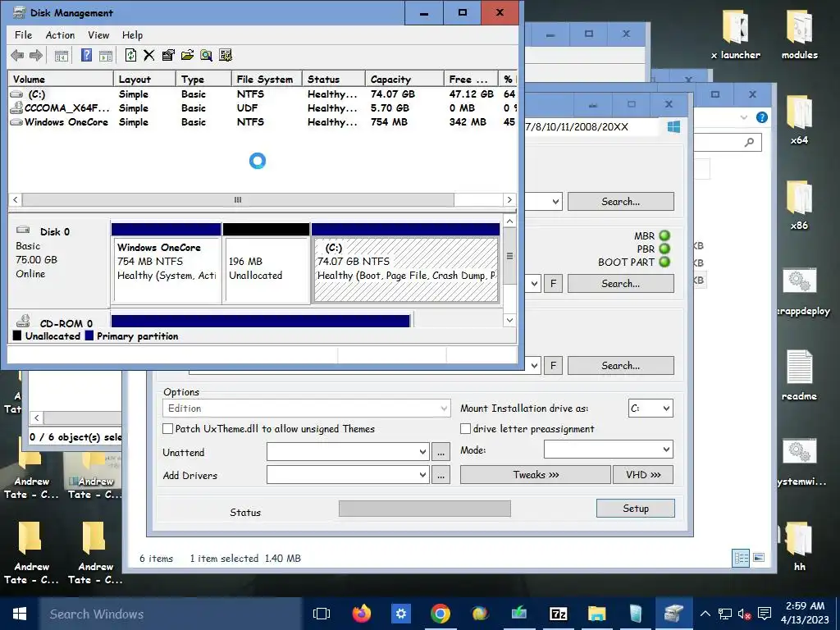Click the volume list horizontal scrollbar thumb

pyautogui.click(x=238, y=200)
